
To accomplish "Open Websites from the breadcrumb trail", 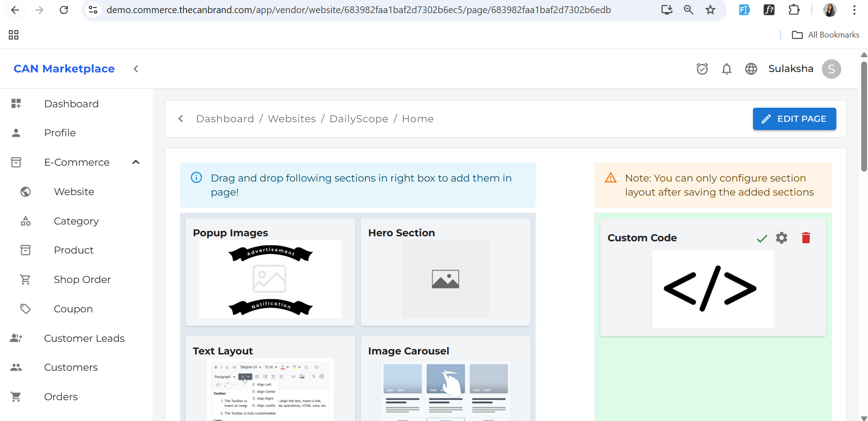I will (292, 119).
